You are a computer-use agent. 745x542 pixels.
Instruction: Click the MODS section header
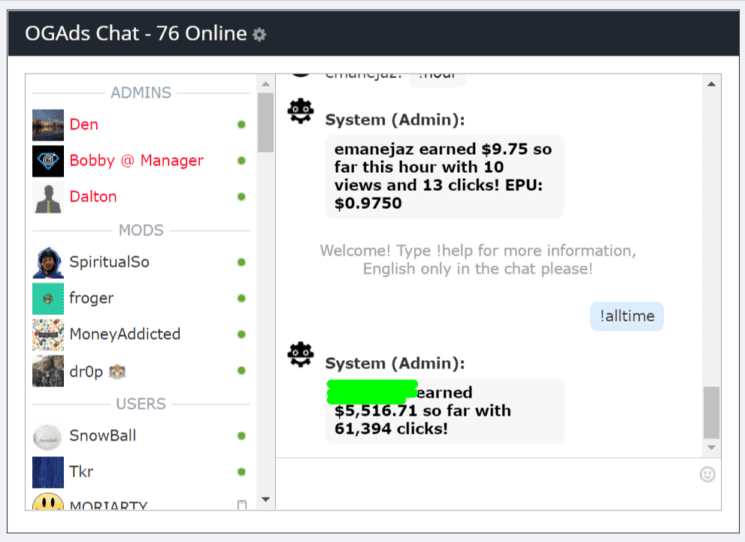click(x=141, y=230)
